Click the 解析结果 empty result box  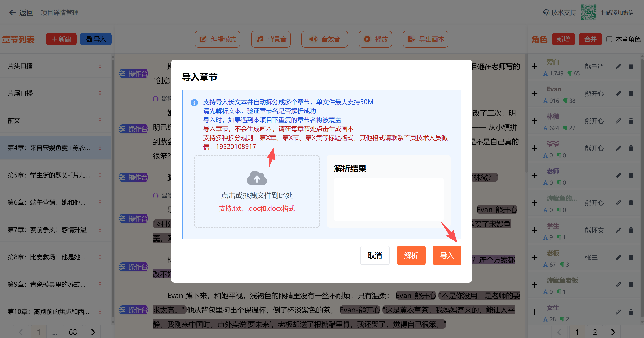[x=389, y=199]
